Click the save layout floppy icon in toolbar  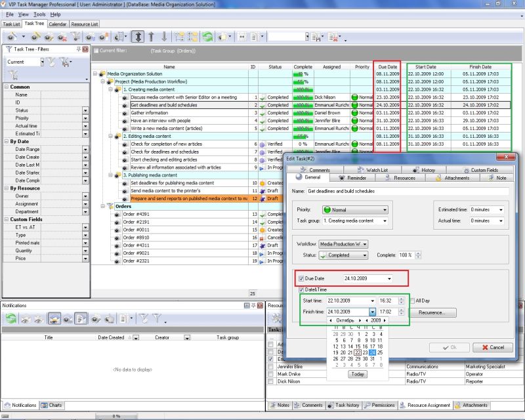316,37
